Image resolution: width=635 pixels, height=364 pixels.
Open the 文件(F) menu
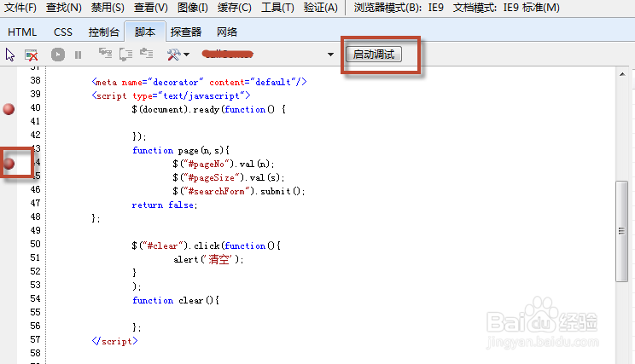[20, 8]
